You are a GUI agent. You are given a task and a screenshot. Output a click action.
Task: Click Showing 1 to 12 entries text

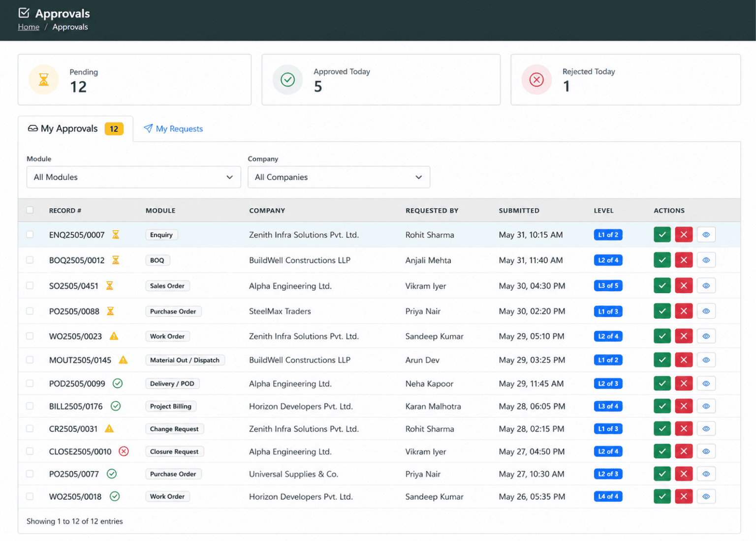pos(75,521)
